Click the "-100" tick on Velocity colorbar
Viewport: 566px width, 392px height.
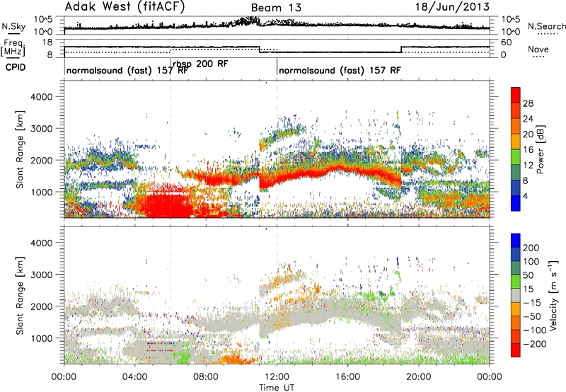click(x=535, y=330)
